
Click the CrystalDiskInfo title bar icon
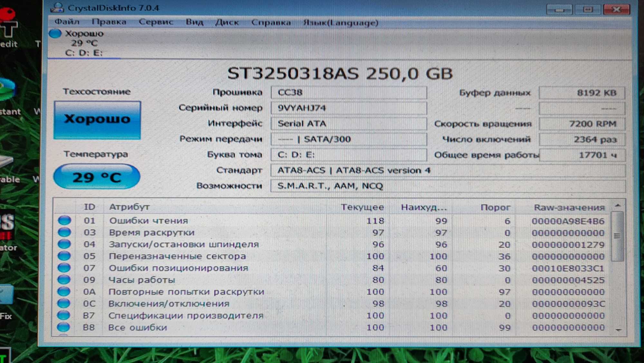tap(57, 7)
